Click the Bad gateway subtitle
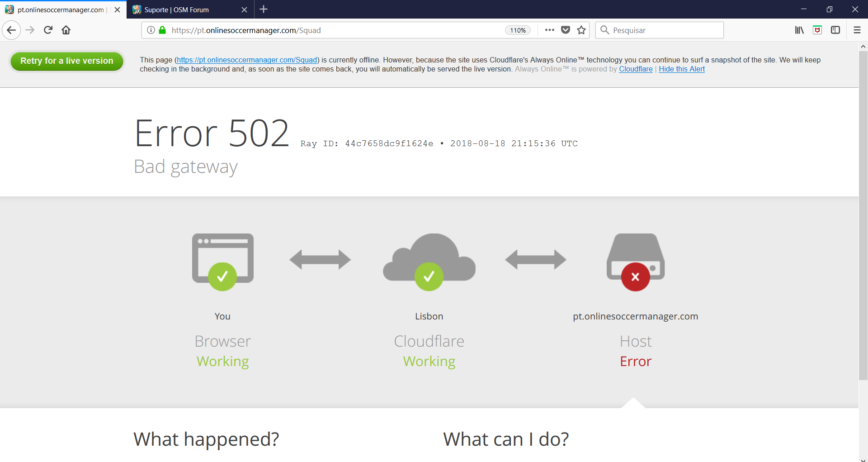868x462 pixels. coord(185,167)
